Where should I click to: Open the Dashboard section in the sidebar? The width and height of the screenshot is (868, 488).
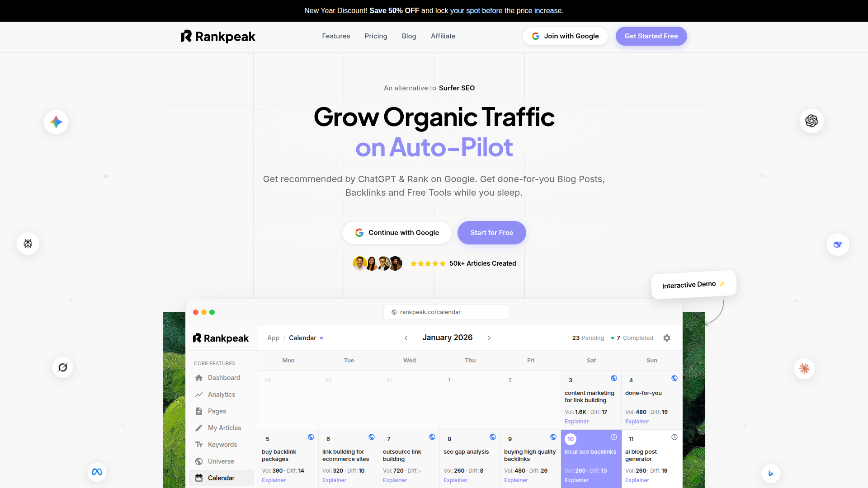click(x=223, y=378)
